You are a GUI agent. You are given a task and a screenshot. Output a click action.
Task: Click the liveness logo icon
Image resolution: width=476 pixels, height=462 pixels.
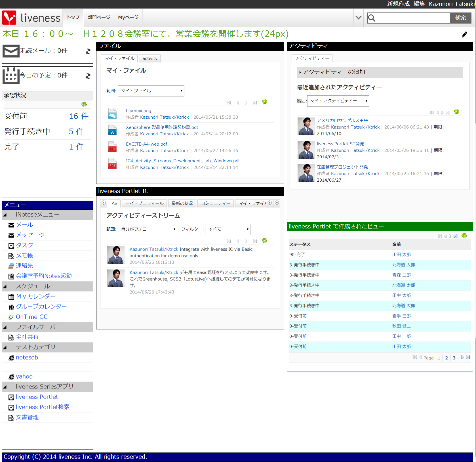(9, 18)
